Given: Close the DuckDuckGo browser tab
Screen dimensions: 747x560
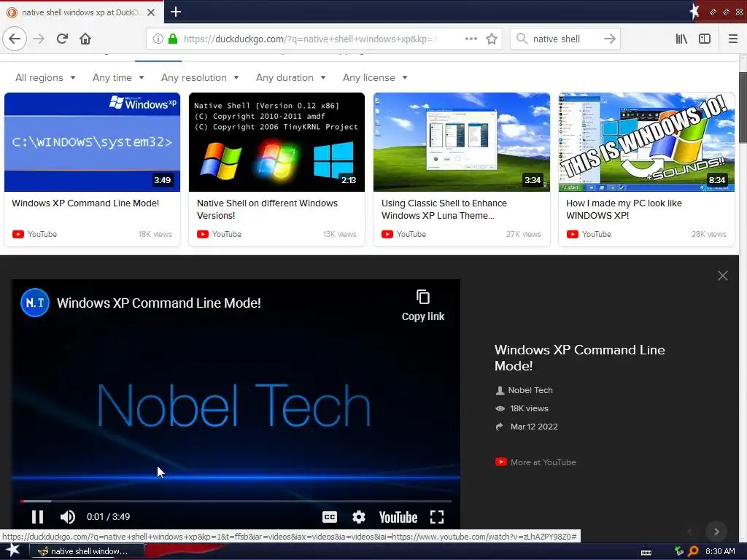Looking at the screenshot, I should pos(151,12).
